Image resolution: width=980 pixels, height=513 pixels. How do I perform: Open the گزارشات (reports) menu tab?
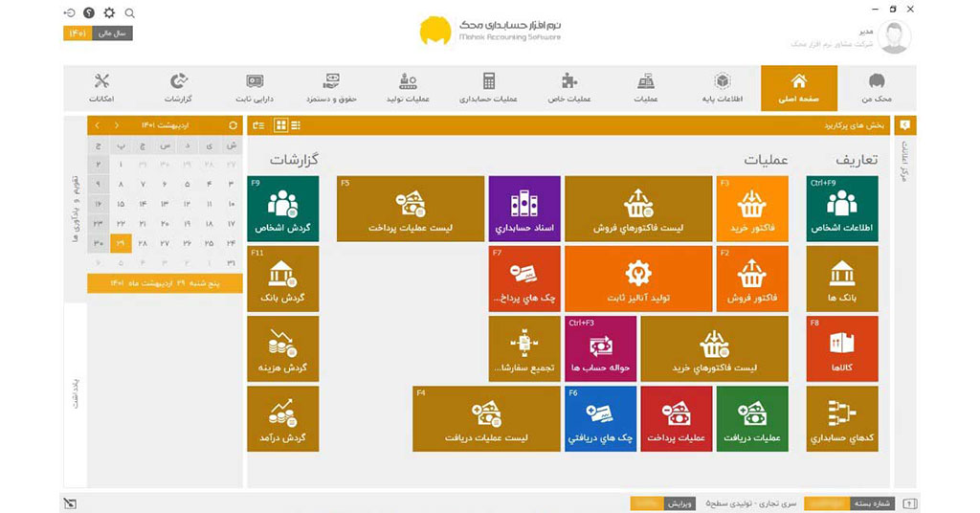178,88
